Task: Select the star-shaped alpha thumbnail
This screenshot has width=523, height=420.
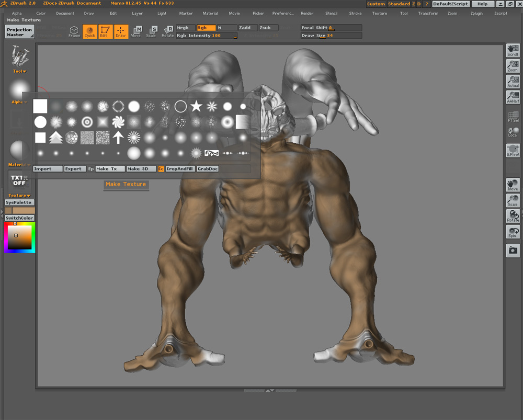Action: pos(196,107)
